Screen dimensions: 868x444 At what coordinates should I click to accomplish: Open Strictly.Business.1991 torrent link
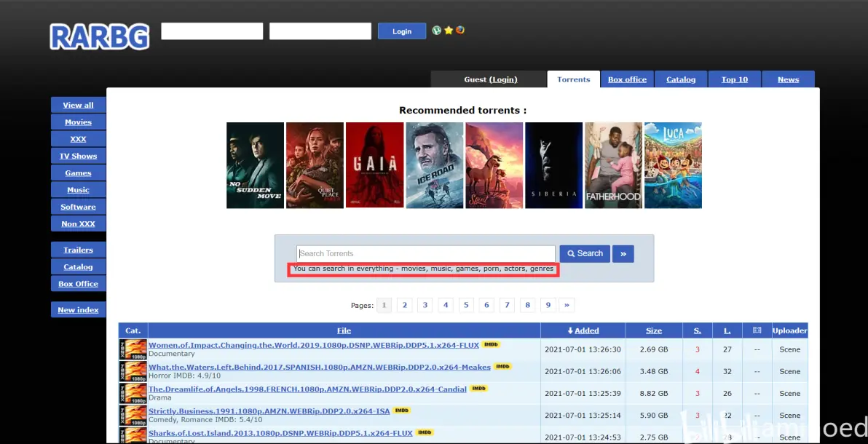click(269, 411)
